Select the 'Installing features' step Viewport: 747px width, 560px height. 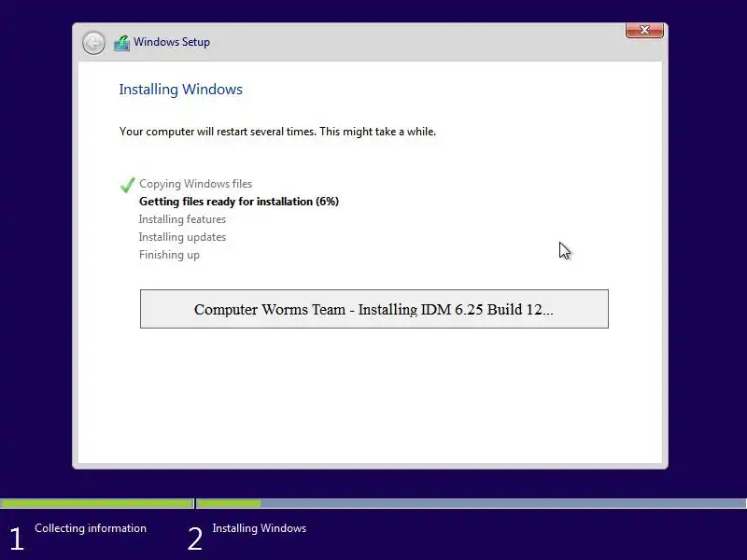coord(182,219)
